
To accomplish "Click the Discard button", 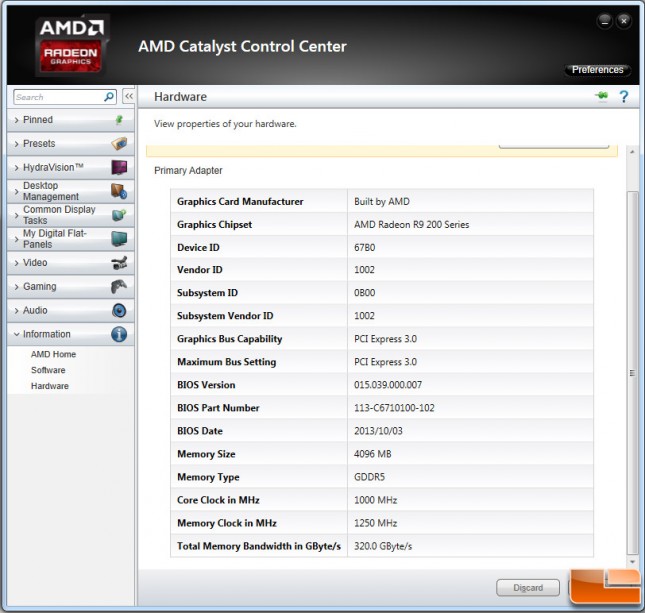I will [528, 587].
